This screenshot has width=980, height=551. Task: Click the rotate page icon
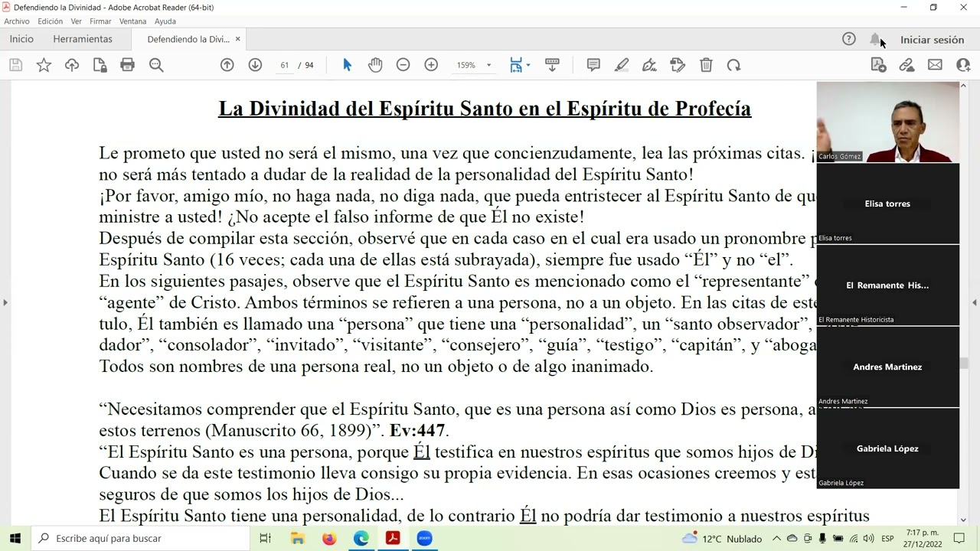pos(733,65)
